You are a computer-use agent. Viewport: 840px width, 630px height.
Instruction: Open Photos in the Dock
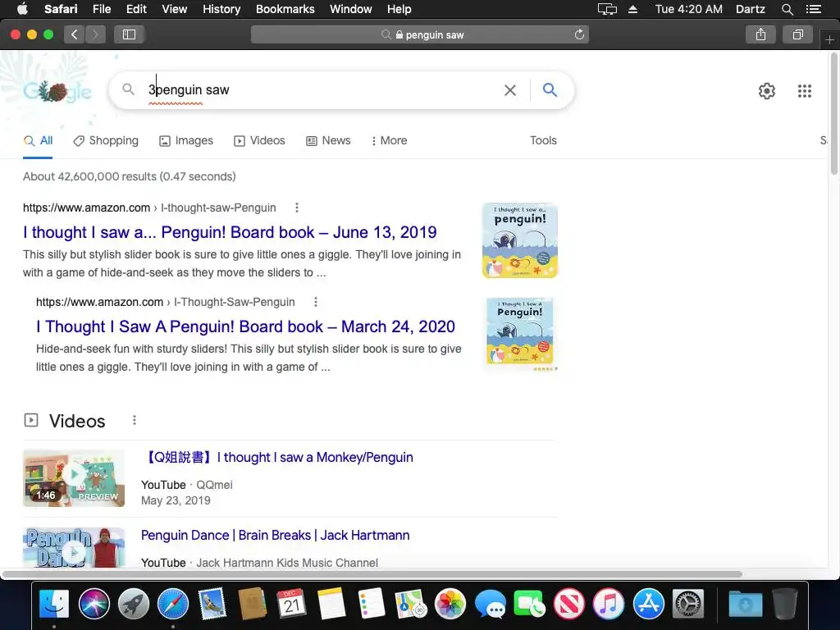coord(450,603)
